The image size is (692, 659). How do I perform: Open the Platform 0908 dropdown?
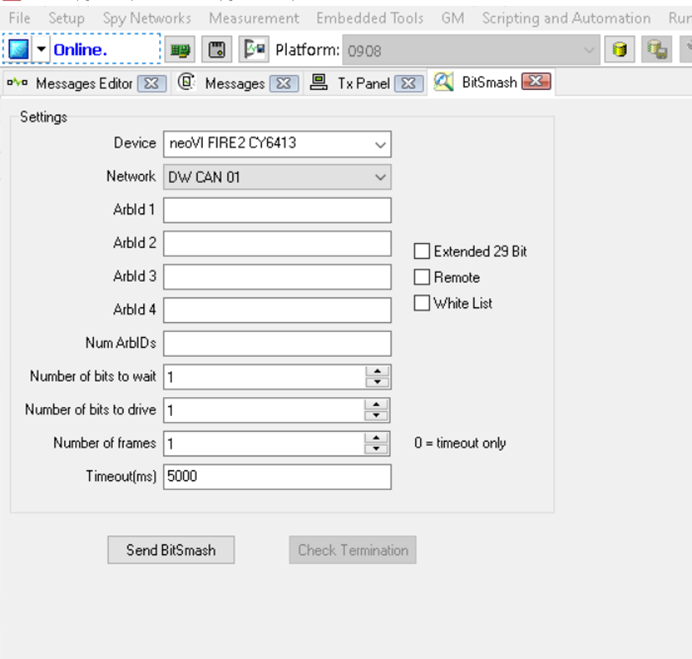click(471, 51)
